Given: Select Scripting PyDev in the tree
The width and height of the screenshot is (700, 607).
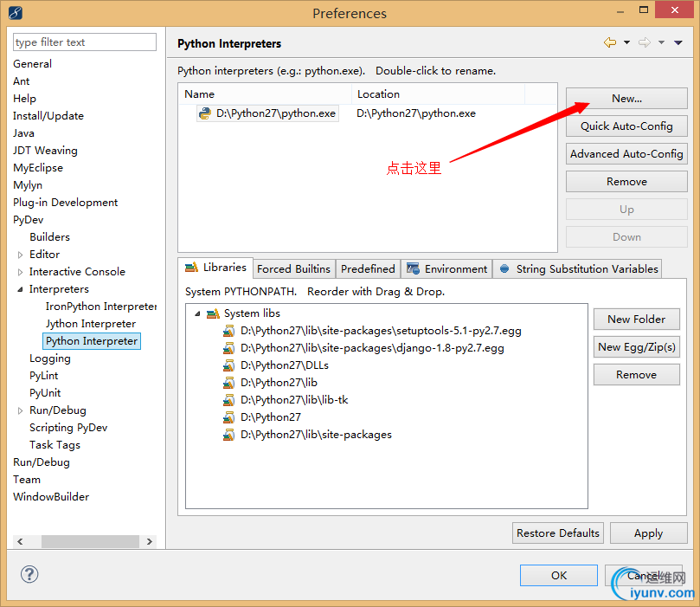Looking at the screenshot, I should pos(68,428).
